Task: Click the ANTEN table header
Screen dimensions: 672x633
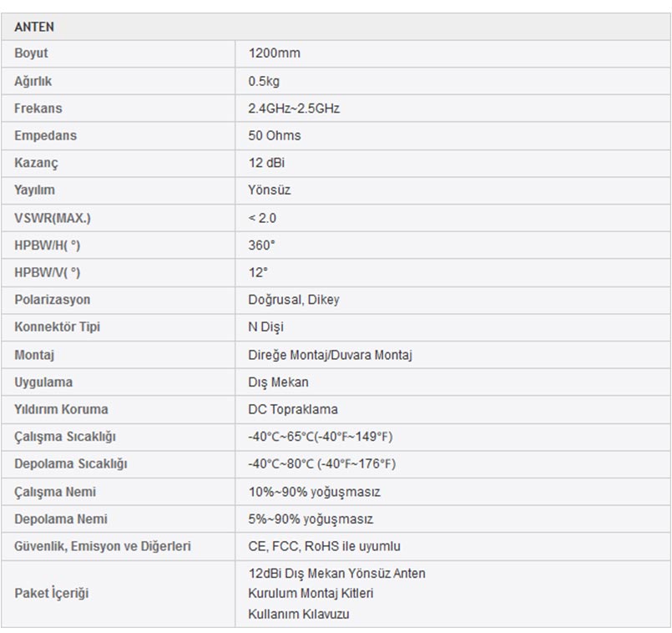Action: pyautogui.click(x=34, y=27)
